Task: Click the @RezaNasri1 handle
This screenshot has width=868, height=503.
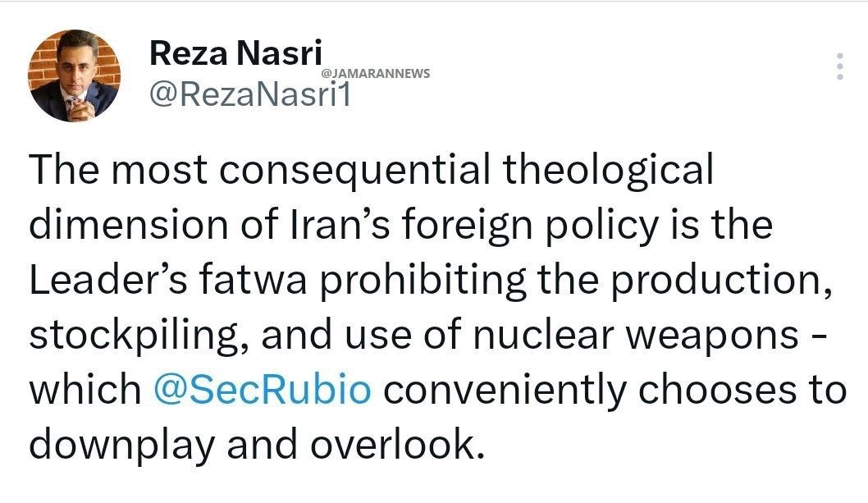Action: pos(249,94)
